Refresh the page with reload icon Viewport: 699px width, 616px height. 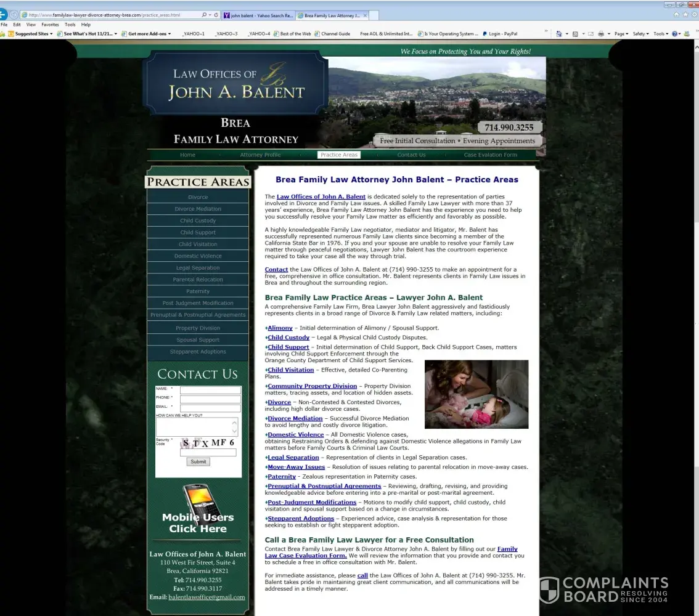216,15
